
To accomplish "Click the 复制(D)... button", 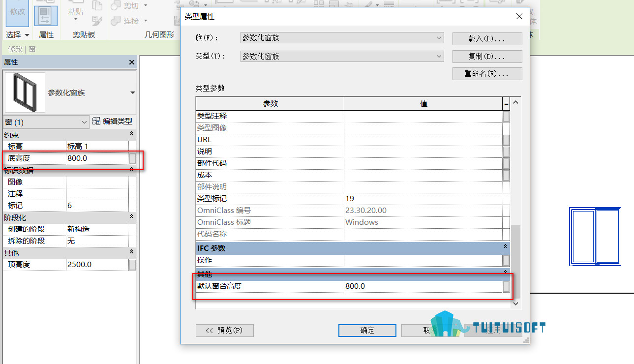I will pyautogui.click(x=487, y=56).
